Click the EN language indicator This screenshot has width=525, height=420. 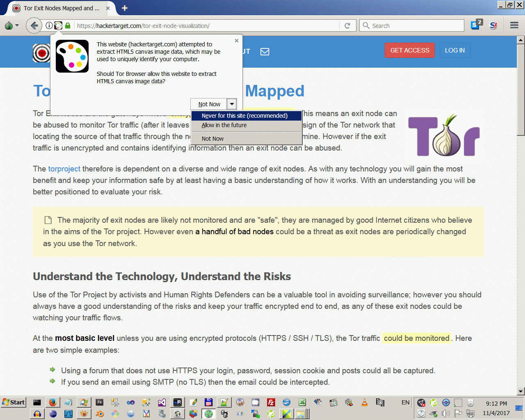pyautogui.click(x=405, y=402)
